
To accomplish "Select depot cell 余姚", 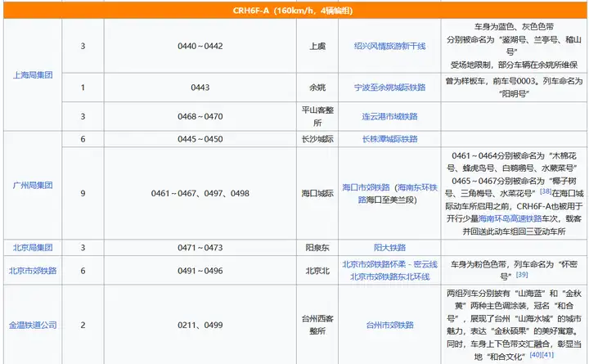I will click(317, 88).
